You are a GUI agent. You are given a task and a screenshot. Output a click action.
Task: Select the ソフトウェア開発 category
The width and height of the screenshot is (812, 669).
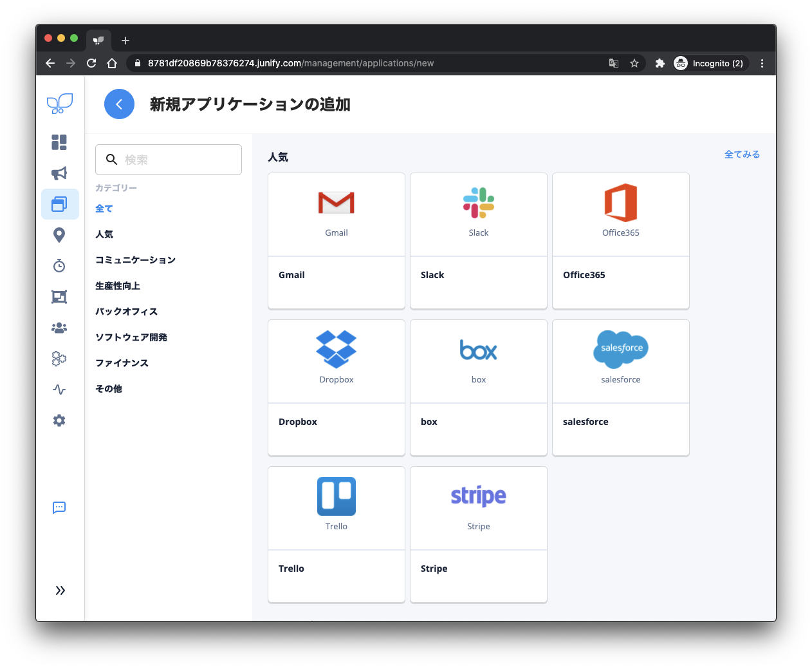tap(131, 337)
